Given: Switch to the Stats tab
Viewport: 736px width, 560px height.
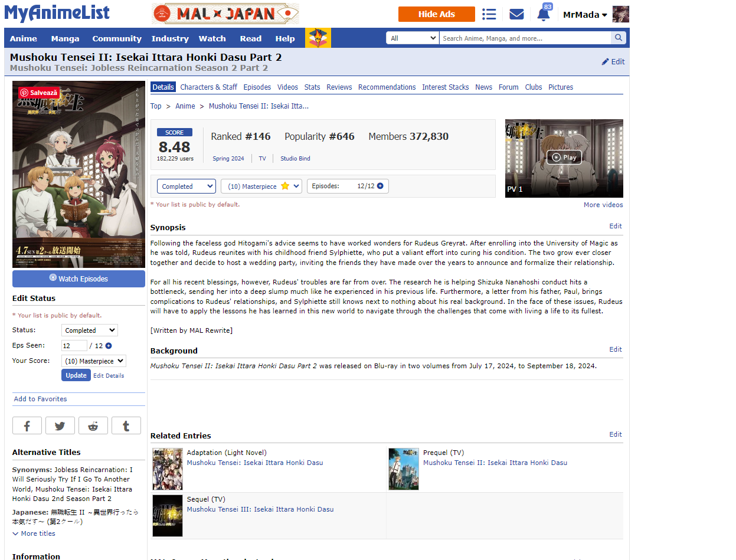Looking at the screenshot, I should 312,87.
